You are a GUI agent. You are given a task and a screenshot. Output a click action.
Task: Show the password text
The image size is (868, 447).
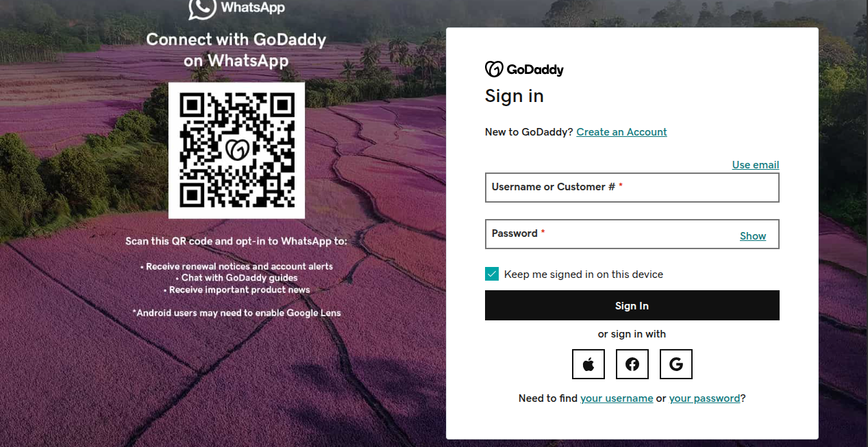(x=752, y=235)
